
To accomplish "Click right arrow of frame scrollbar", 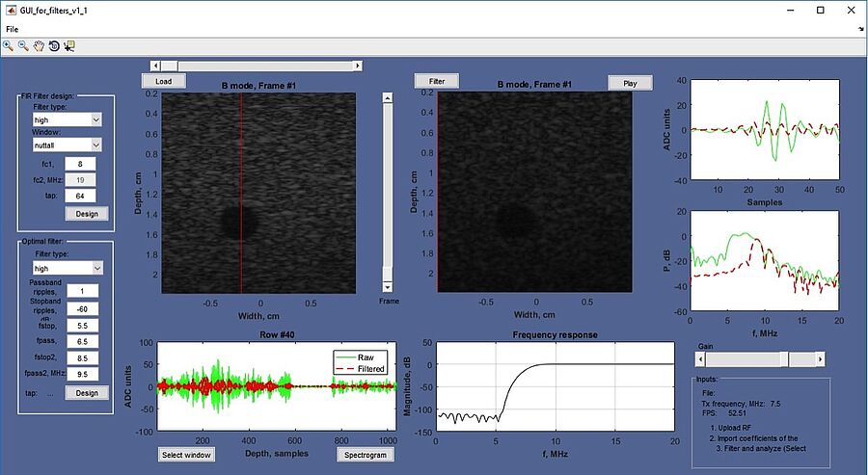I will [x=358, y=66].
